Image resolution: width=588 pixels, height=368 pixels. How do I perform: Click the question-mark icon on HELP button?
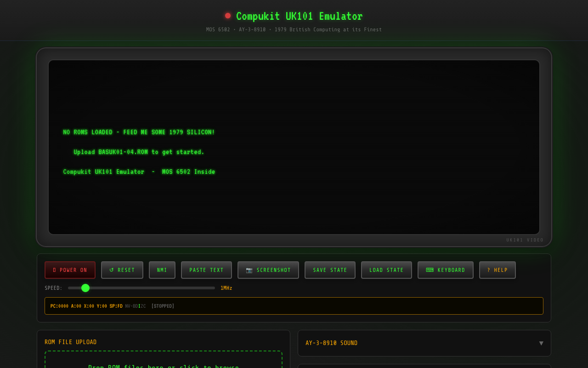[488, 270]
